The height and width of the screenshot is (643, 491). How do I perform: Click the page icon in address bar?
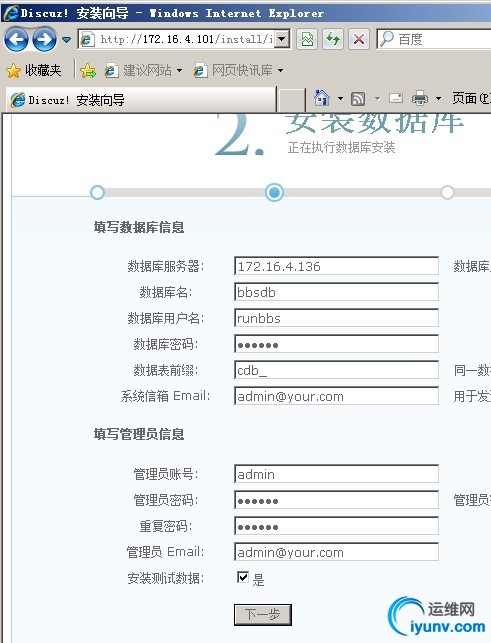point(87,40)
